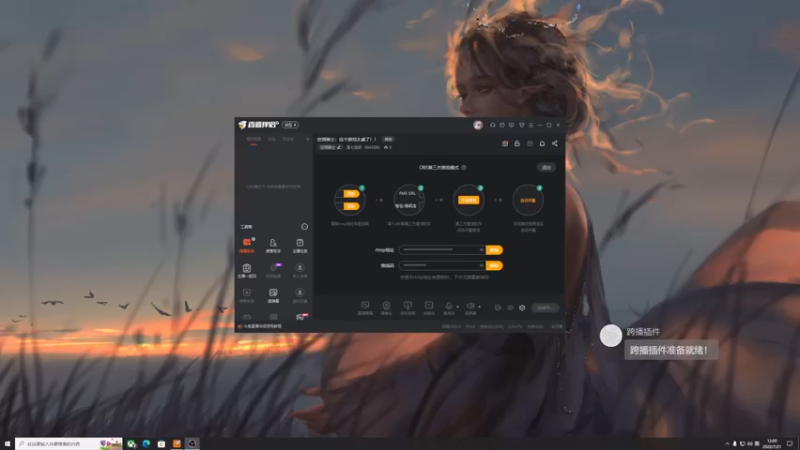Toggle preview eye icon next to settings gear
800x450 pixels.
[x=510, y=308]
